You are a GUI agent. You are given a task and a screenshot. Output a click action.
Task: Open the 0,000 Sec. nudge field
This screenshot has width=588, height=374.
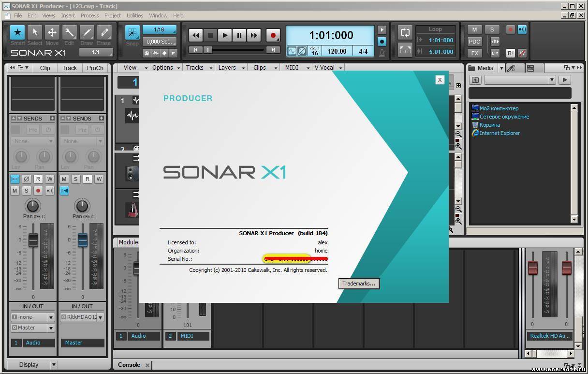(x=159, y=42)
